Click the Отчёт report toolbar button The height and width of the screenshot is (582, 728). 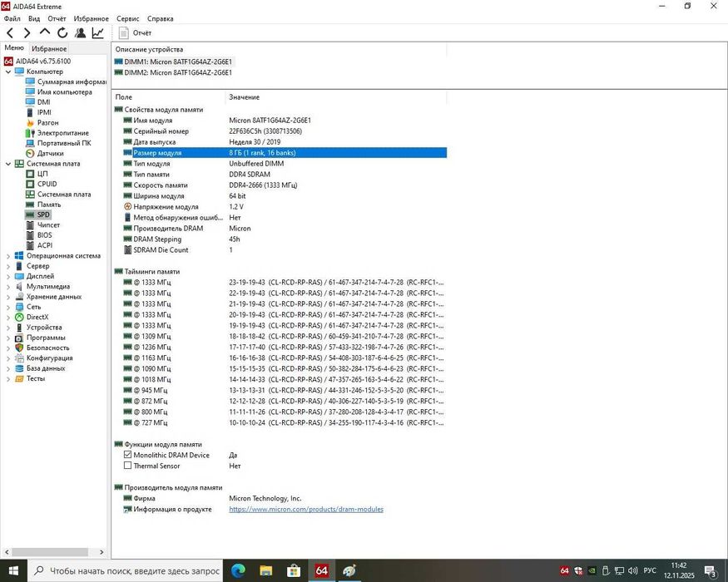click(x=135, y=32)
